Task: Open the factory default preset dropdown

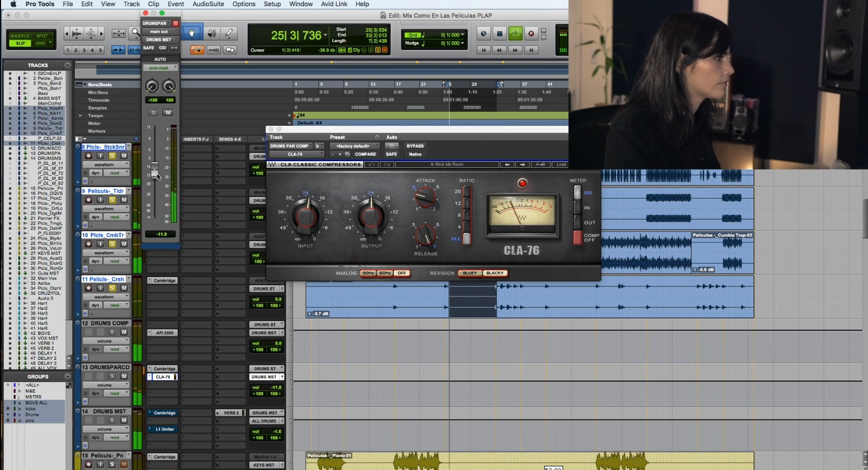Action: (354, 146)
